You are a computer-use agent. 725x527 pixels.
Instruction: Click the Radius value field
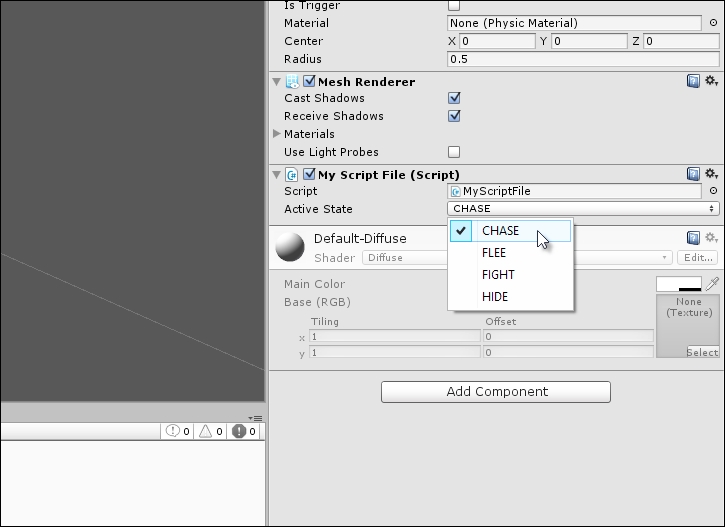[x=583, y=59]
